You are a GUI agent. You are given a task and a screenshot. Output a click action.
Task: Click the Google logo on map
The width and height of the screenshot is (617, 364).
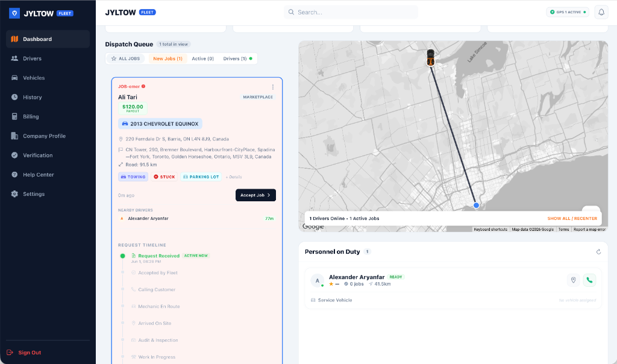coord(313,226)
